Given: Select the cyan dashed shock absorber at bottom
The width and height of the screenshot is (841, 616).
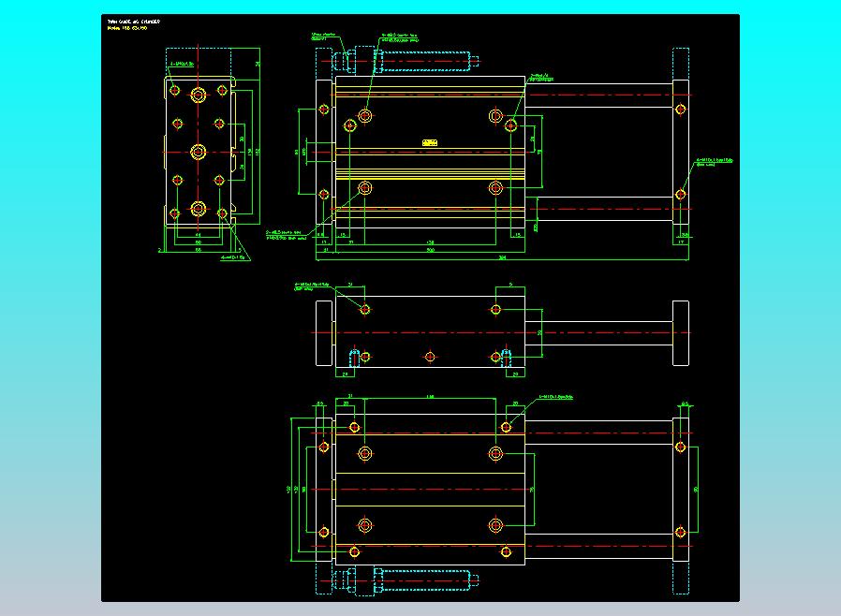Looking at the screenshot, I should point(405,580).
